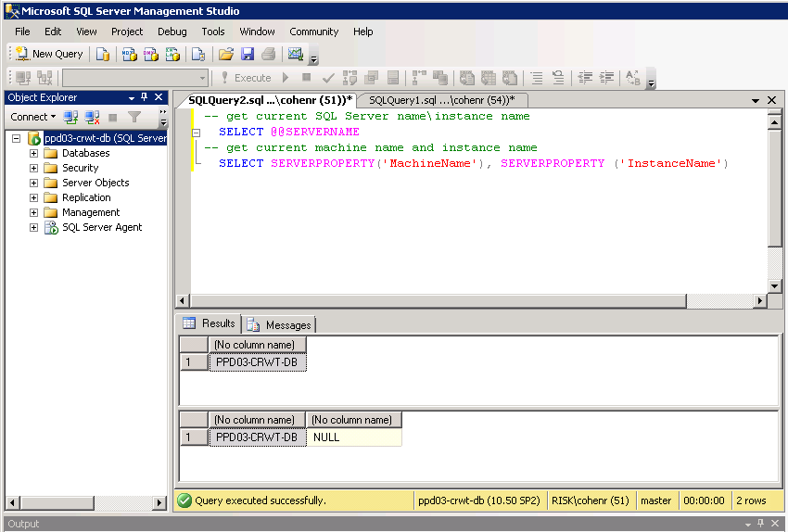Expand the Replication folder

(33, 198)
